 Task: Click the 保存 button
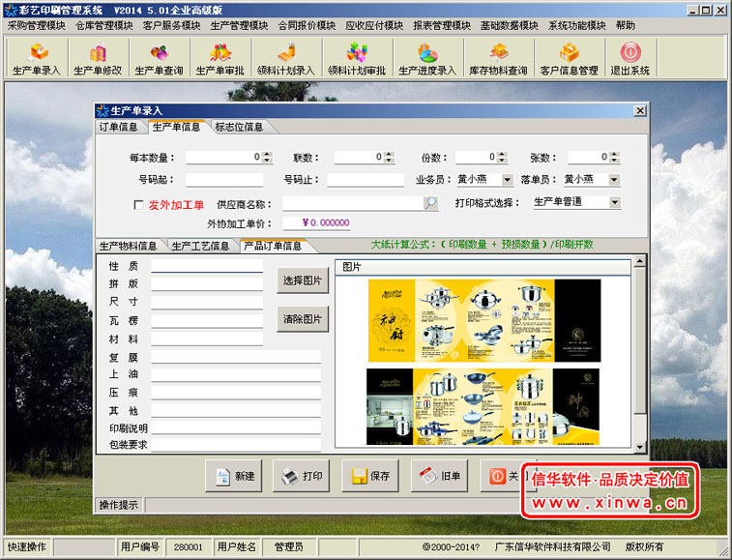tap(370, 476)
